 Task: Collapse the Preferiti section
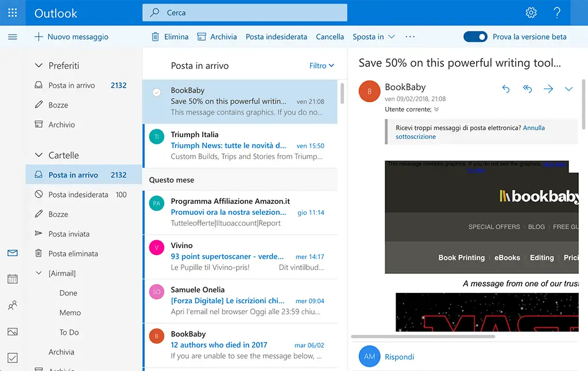pos(38,65)
